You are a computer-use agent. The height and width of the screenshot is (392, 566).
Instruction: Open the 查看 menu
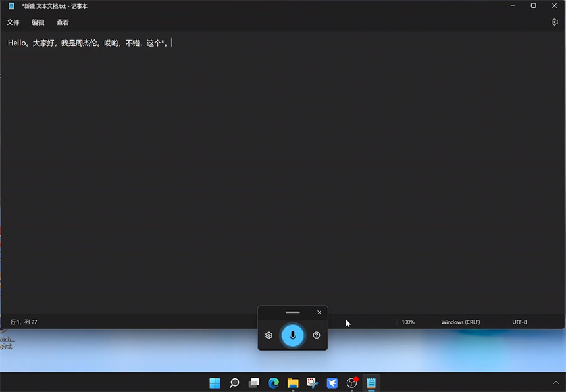click(x=63, y=22)
